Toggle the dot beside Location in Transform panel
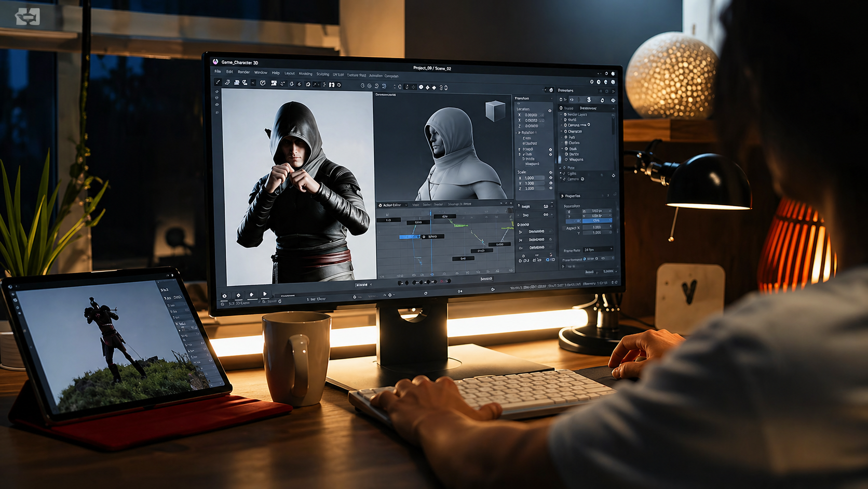This screenshot has width=868, height=489. [550, 110]
